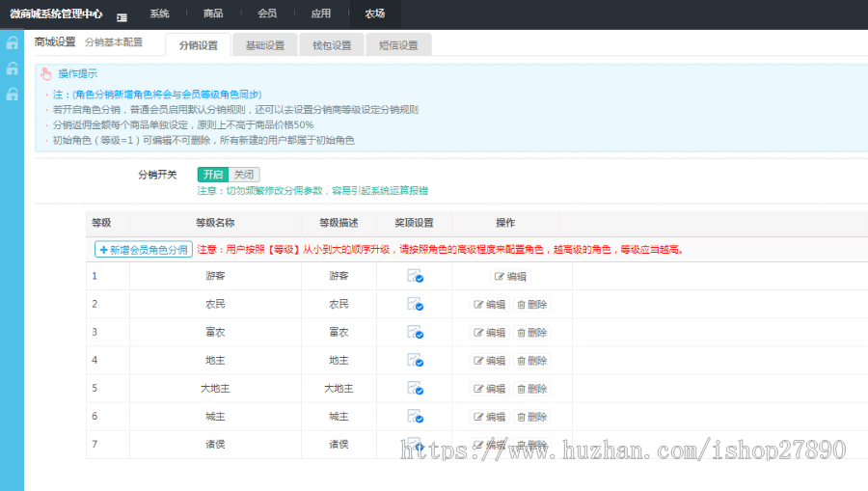Click the 等级名称 column header

215,223
